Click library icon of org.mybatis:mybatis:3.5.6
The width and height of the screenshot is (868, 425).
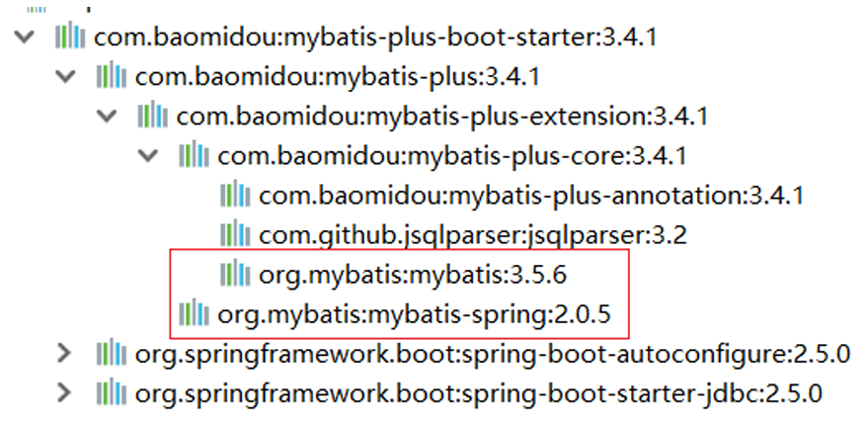click(235, 274)
